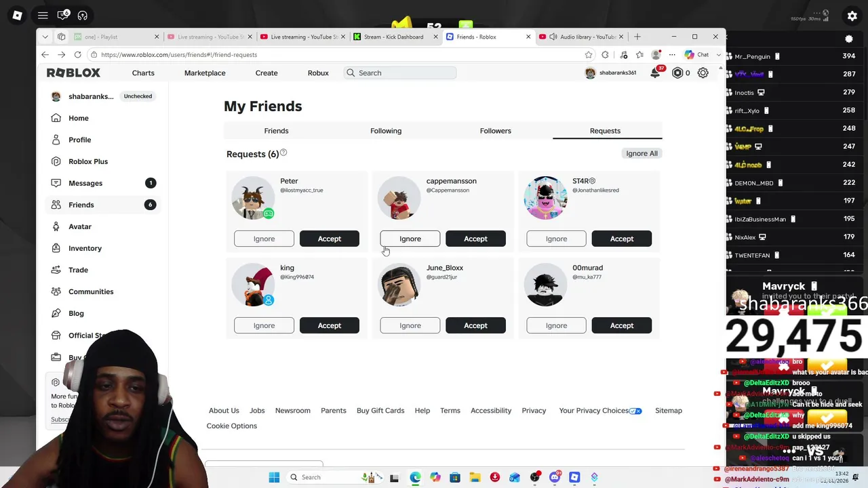Open Roblox settings gear in navbar
Screen dimensions: 868x488
(x=703, y=73)
